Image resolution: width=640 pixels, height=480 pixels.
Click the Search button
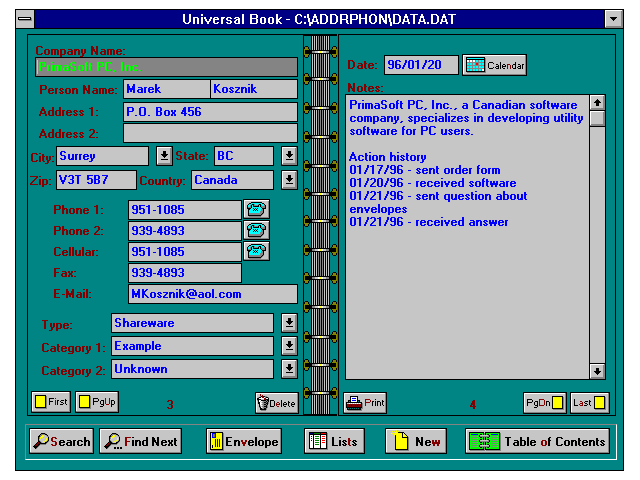click(61, 441)
